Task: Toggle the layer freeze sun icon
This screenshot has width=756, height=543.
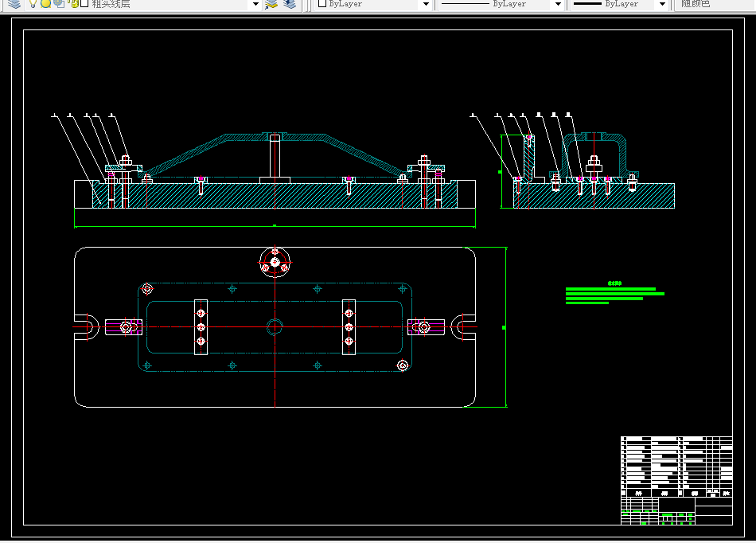Action: point(45,4)
